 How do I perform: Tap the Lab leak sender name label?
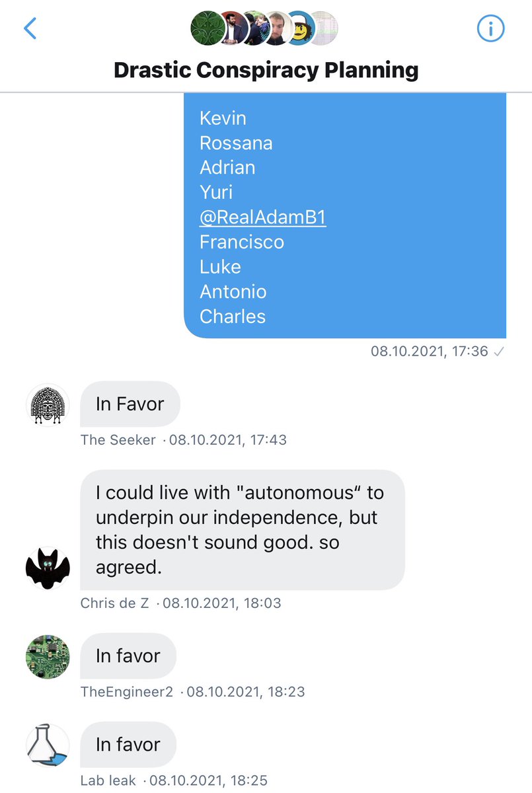click(x=108, y=780)
